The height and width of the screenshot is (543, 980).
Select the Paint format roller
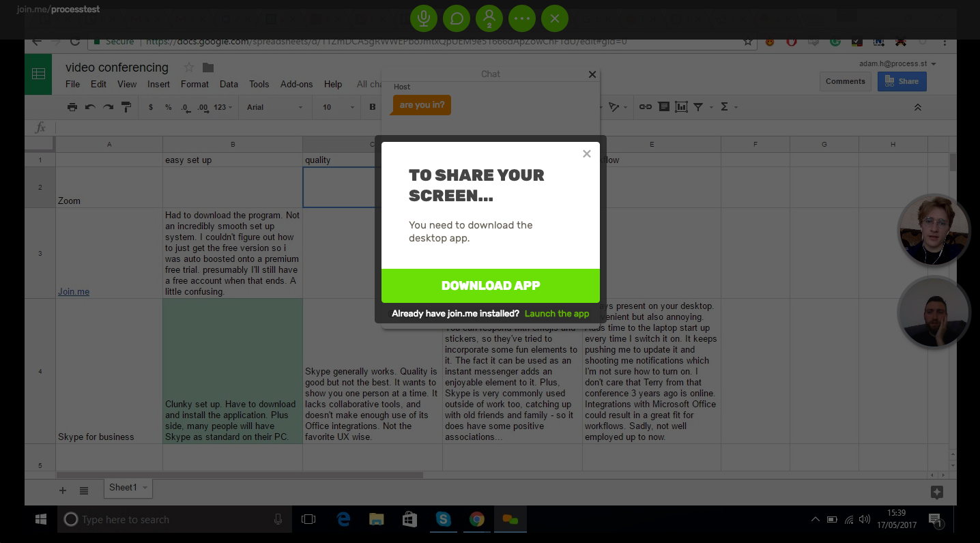click(x=126, y=107)
